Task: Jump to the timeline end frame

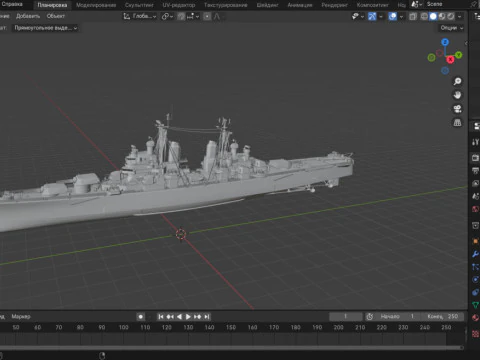Action: point(206,317)
